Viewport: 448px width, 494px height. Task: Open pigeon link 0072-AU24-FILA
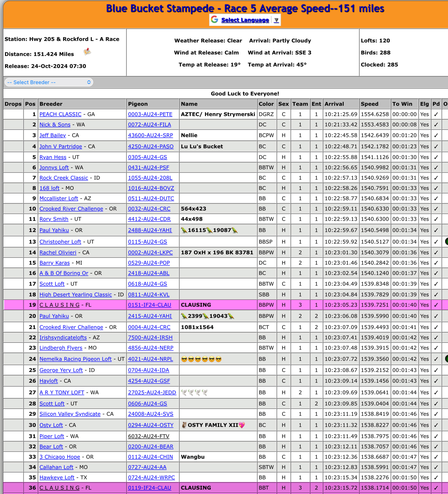click(149, 125)
